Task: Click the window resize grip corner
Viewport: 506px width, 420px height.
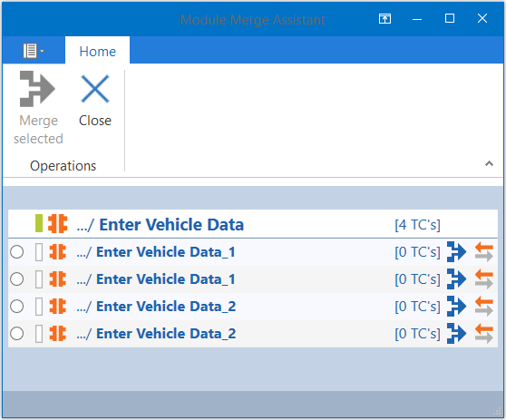Action: click(x=497, y=412)
